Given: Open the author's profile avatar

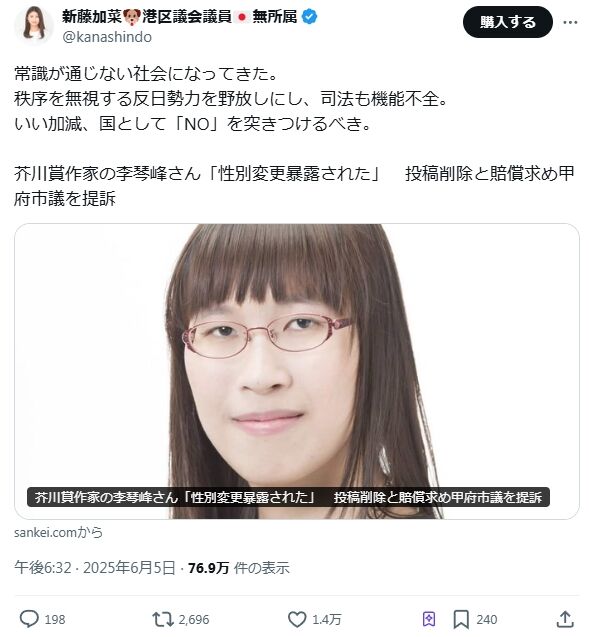Looking at the screenshot, I should click(35, 24).
